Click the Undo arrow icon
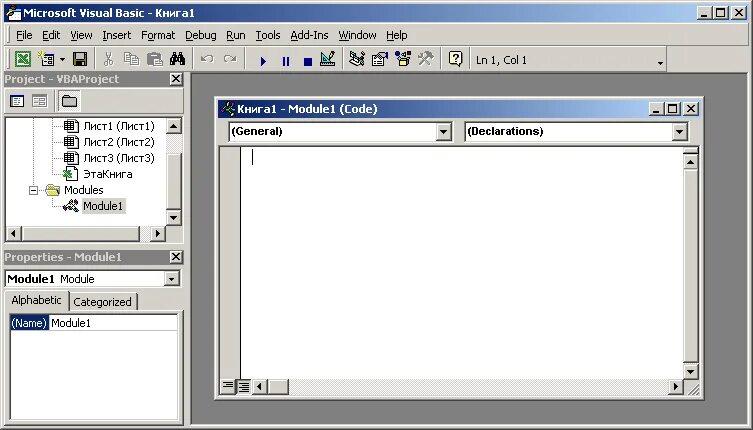This screenshot has width=753, height=430. (207, 60)
